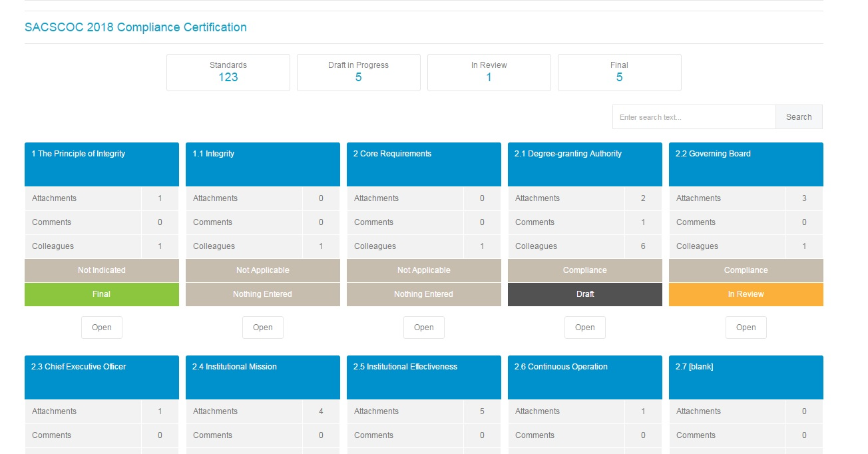Viewport: 868px width, 454px height.
Task: Select the Standards 123 summary box
Action: pos(228,73)
